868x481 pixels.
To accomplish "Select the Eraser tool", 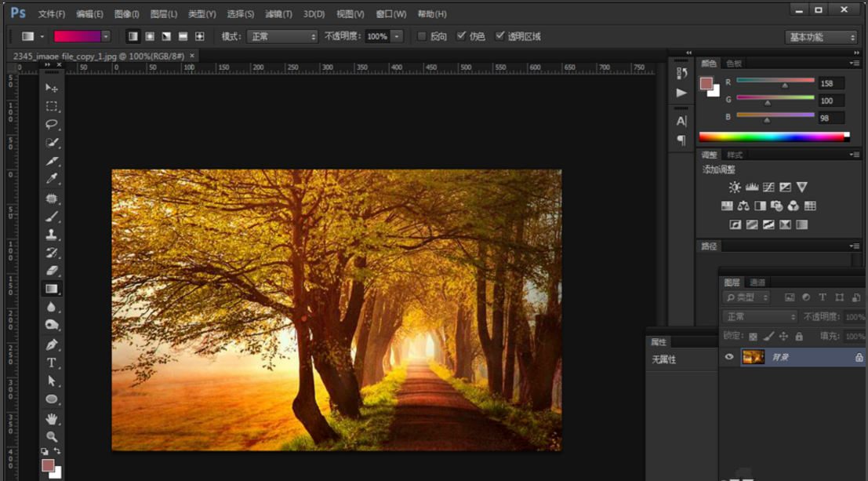I will tap(52, 271).
